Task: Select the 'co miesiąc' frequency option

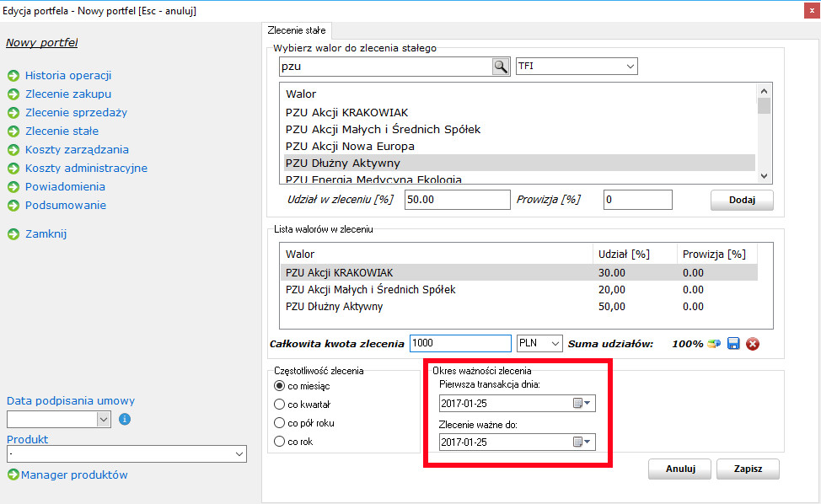Action: (280, 386)
